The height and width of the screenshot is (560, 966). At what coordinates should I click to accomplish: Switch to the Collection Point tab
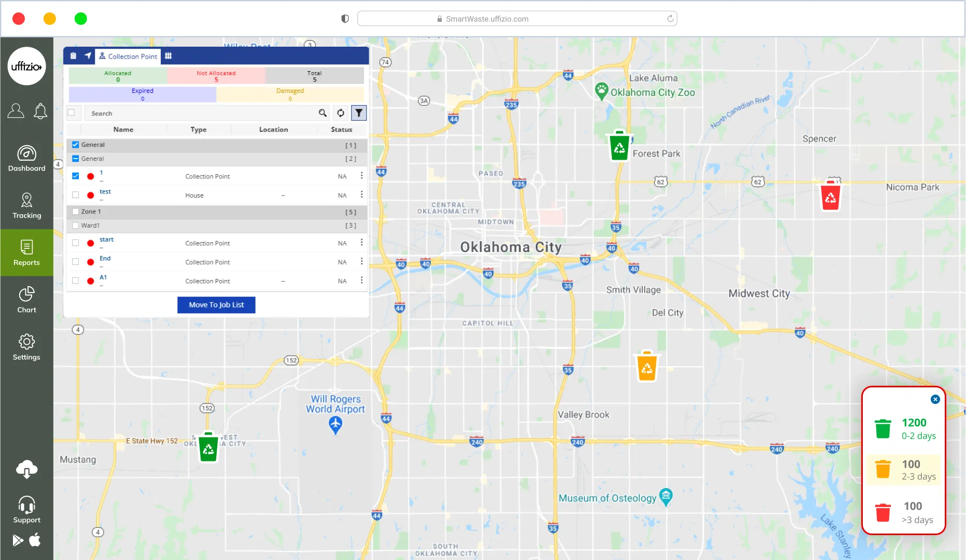tap(128, 56)
